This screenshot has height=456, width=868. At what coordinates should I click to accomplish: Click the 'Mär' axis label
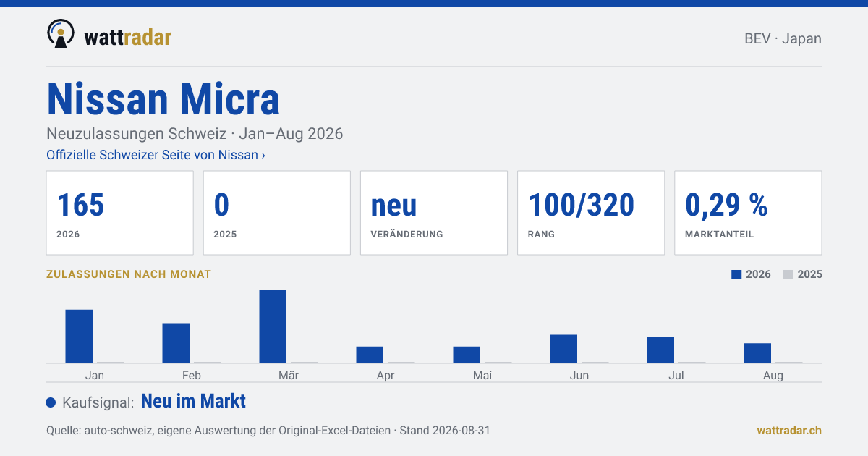point(289,375)
